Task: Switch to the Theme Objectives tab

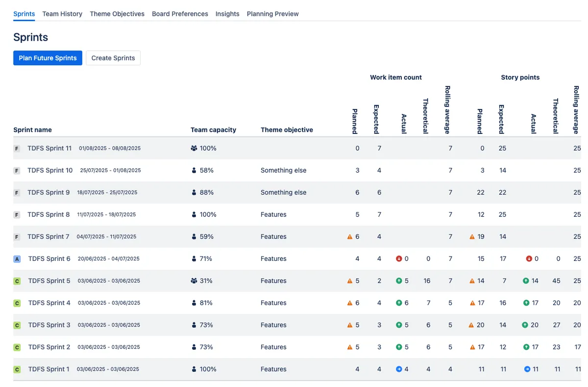Action: (x=117, y=14)
